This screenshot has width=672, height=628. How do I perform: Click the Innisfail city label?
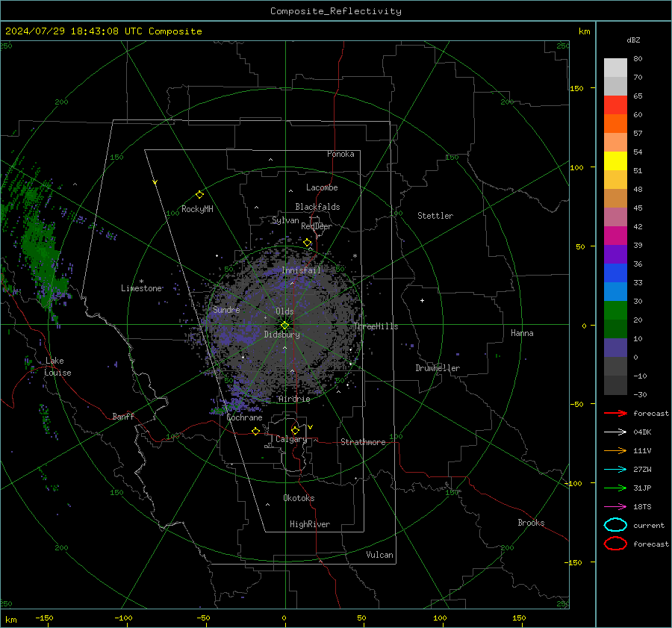tap(302, 270)
